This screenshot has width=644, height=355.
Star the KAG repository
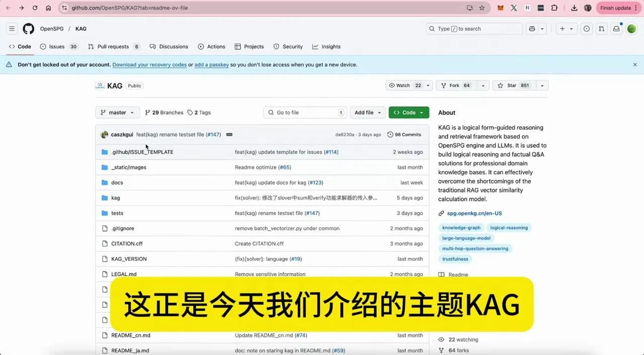(512, 85)
